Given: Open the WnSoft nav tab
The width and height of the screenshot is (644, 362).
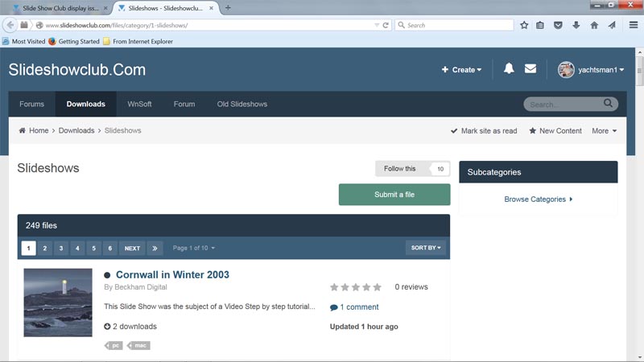Looking at the screenshot, I should pyautogui.click(x=139, y=105).
